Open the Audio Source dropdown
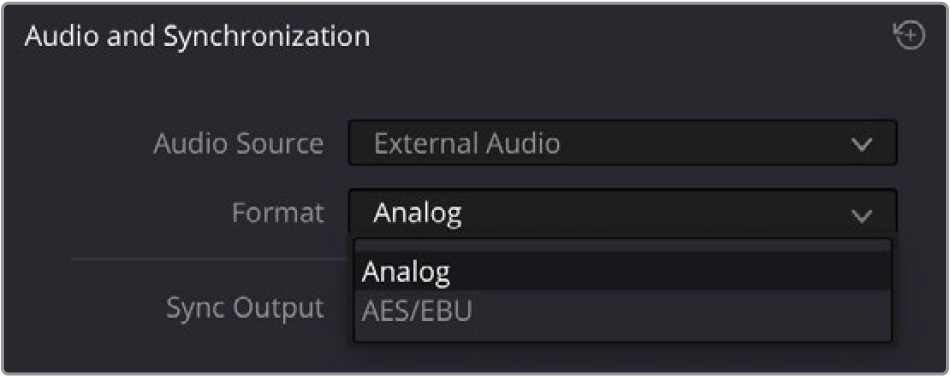Viewport: 950px width, 377px height. coord(622,143)
